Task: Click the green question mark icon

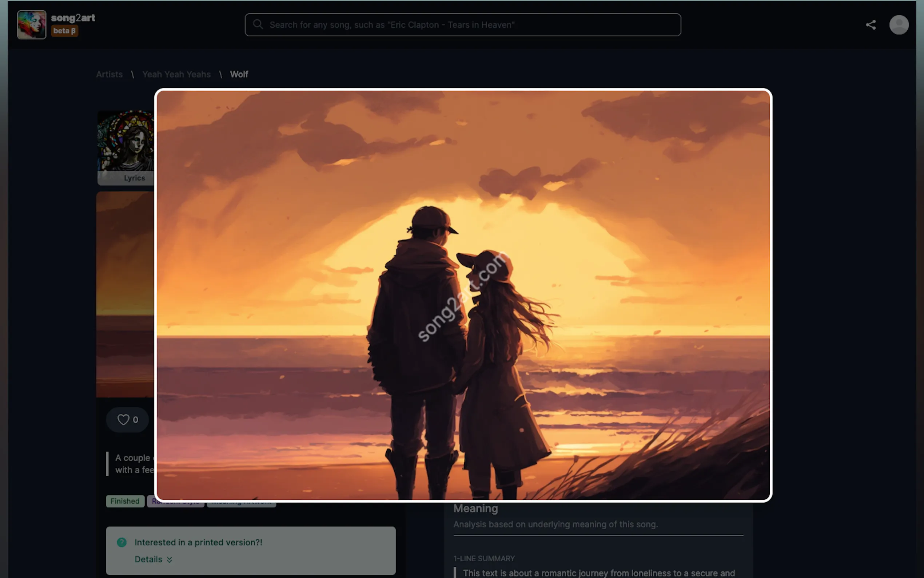Action: (x=122, y=542)
